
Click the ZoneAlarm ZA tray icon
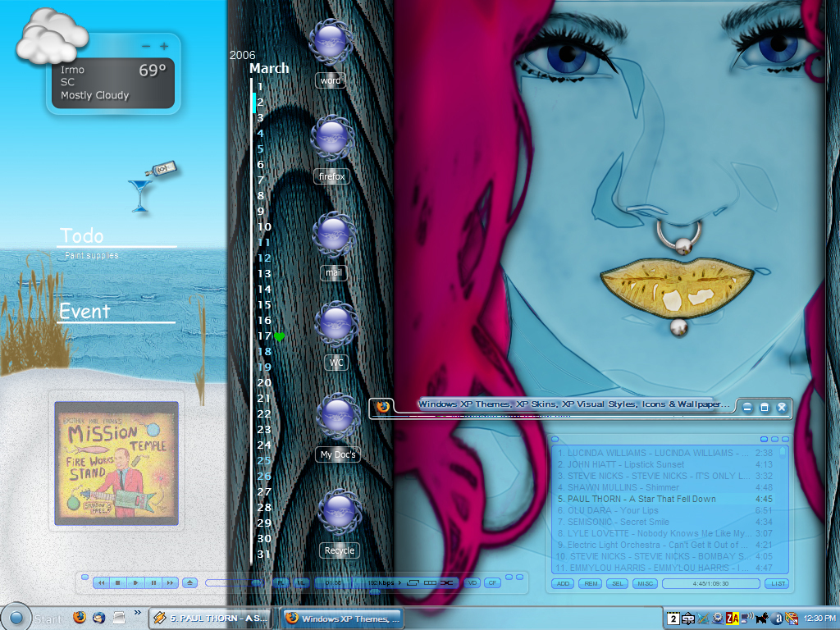[733, 619]
